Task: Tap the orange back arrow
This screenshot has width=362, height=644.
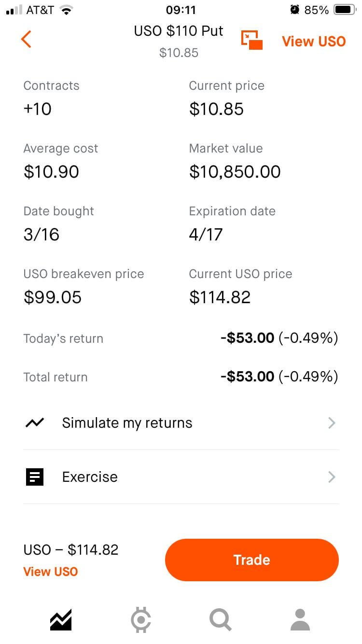Action: click(27, 39)
